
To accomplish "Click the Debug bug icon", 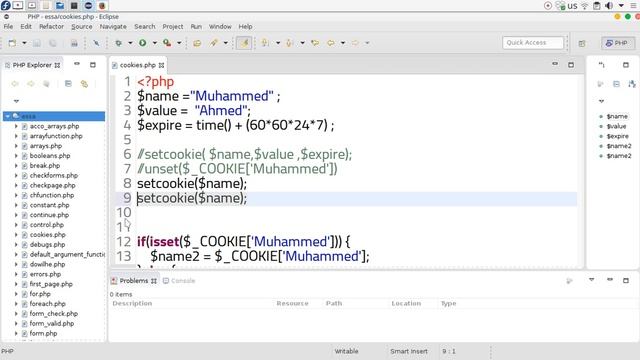I will tap(118, 43).
